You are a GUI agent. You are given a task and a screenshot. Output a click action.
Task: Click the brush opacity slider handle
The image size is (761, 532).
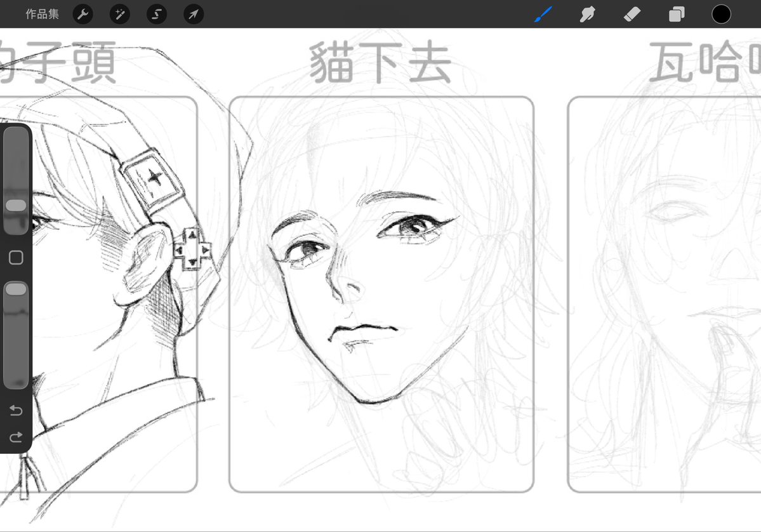(x=16, y=289)
